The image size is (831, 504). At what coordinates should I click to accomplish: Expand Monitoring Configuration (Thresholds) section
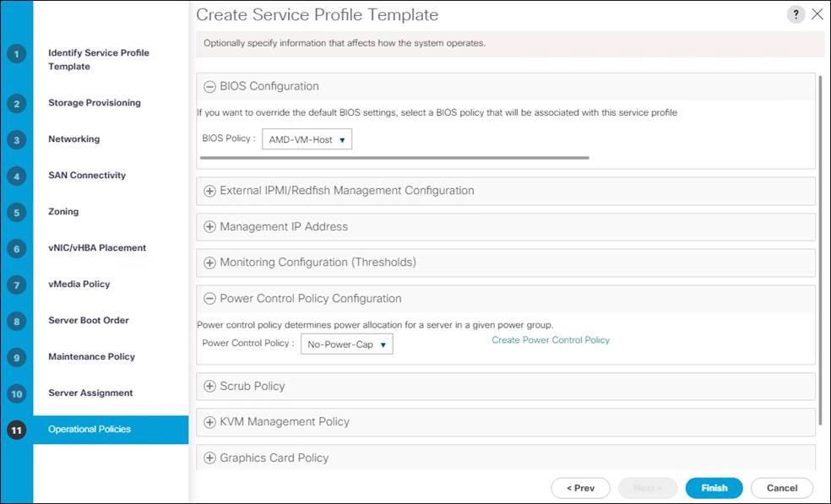click(x=210, y=263)
